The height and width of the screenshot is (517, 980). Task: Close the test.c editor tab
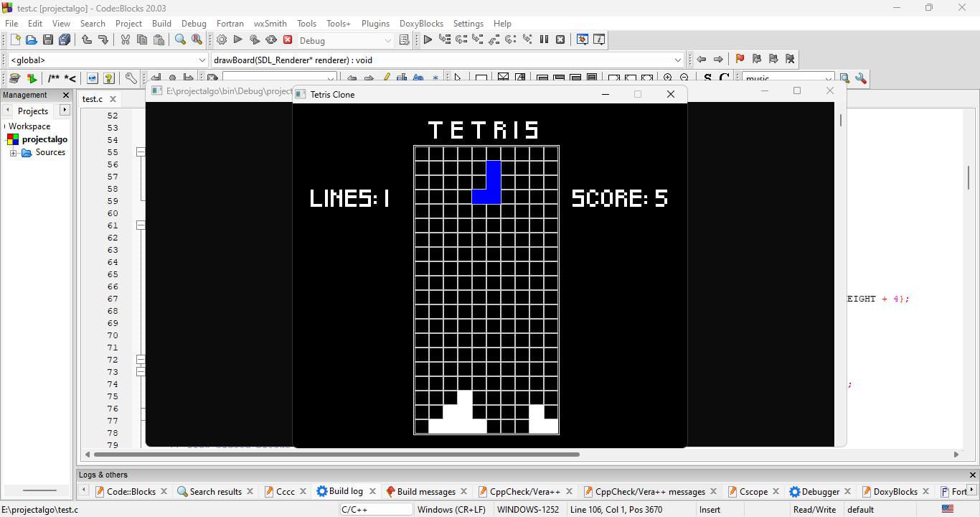point(113,99)
